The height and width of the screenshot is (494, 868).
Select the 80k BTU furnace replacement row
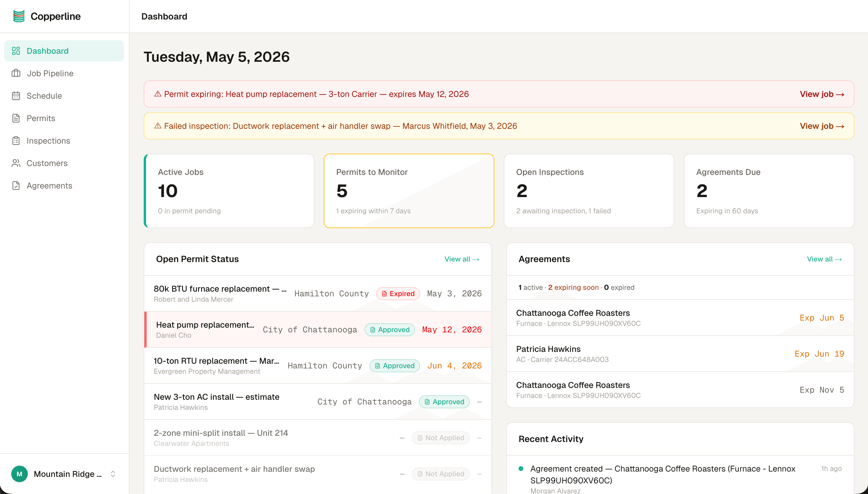pyautogui.click(x=318, y=293)
